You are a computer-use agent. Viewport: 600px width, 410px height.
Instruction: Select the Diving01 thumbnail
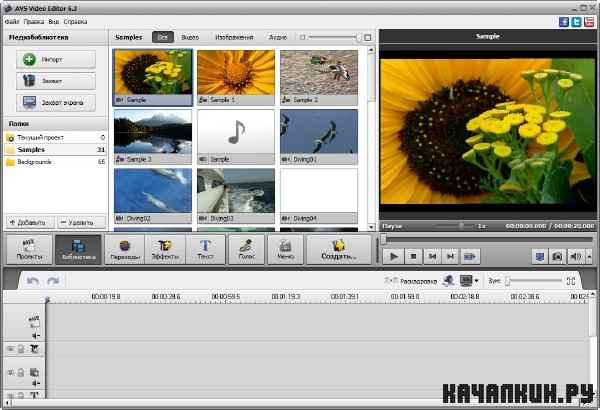[319, 137]
